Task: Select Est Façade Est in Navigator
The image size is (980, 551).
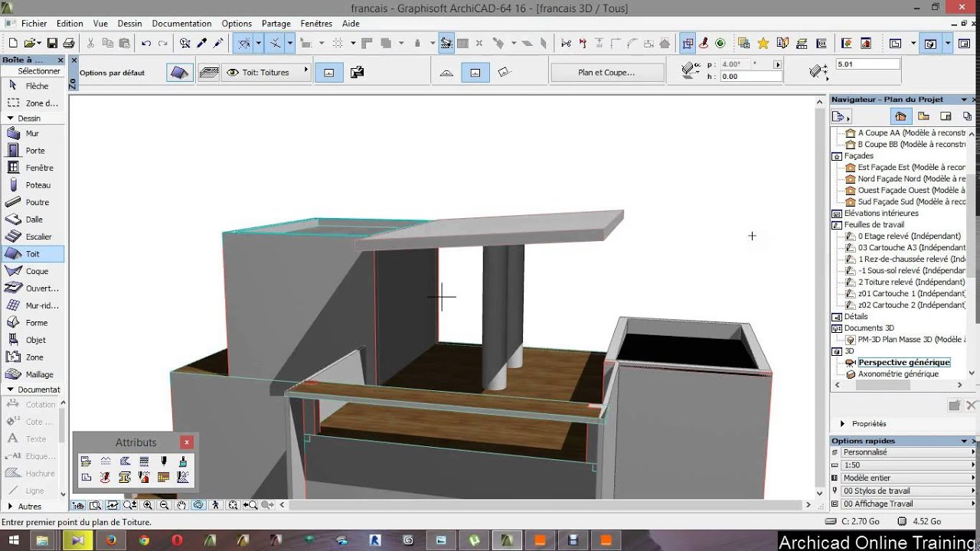Action: [x=911, y=168]
